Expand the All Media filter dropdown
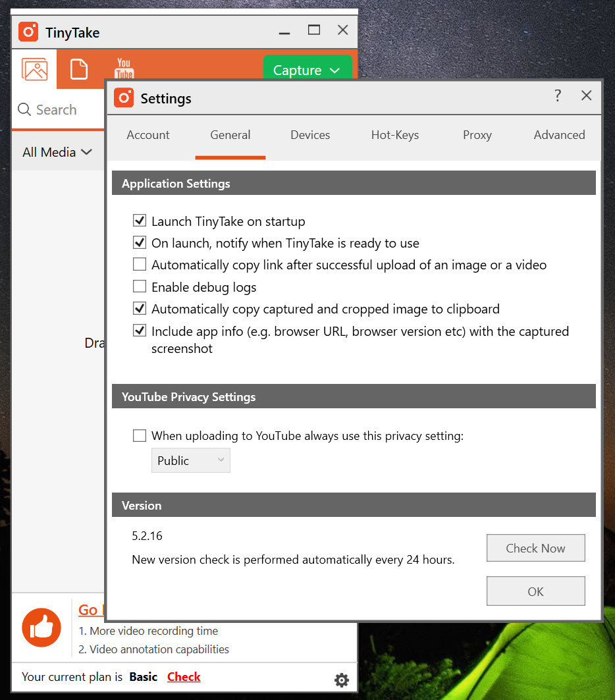 point(57,152)
